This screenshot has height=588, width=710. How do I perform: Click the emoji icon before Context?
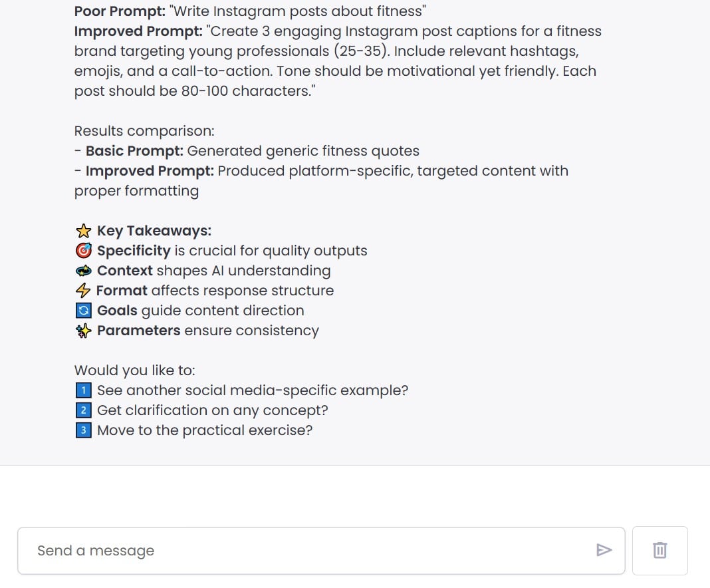coord(83,271)
